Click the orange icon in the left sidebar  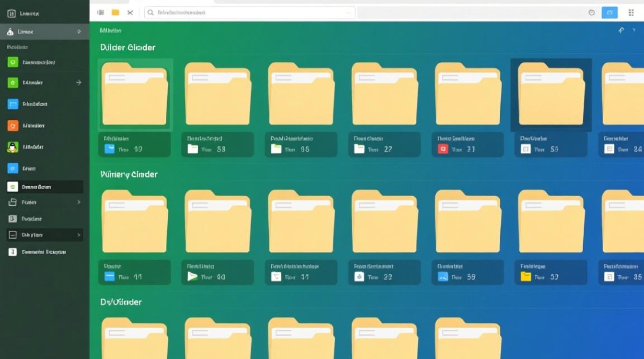[x=13, y=125]
